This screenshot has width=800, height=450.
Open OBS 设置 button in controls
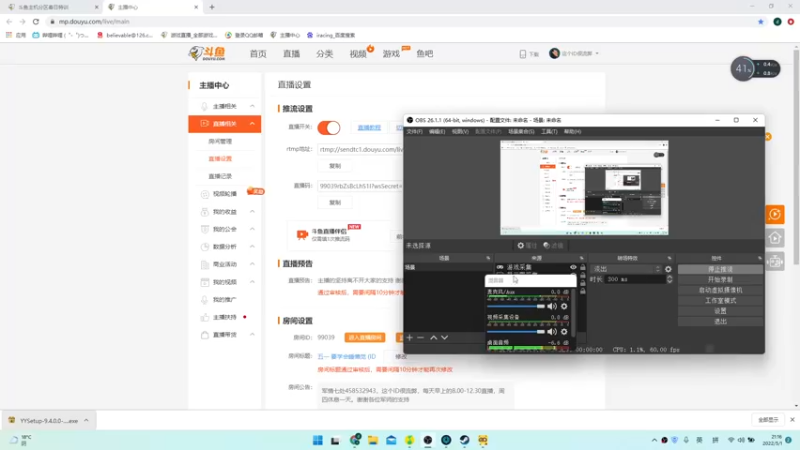(x=720, y=311)
